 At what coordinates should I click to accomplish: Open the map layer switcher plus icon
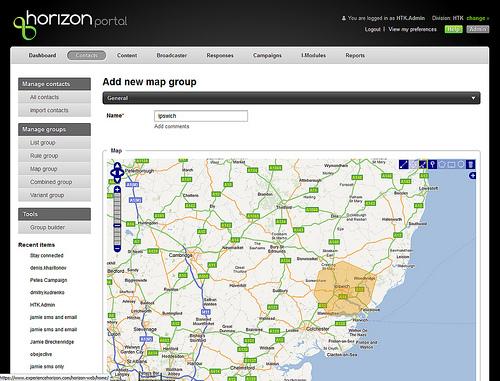coord(472,176)
